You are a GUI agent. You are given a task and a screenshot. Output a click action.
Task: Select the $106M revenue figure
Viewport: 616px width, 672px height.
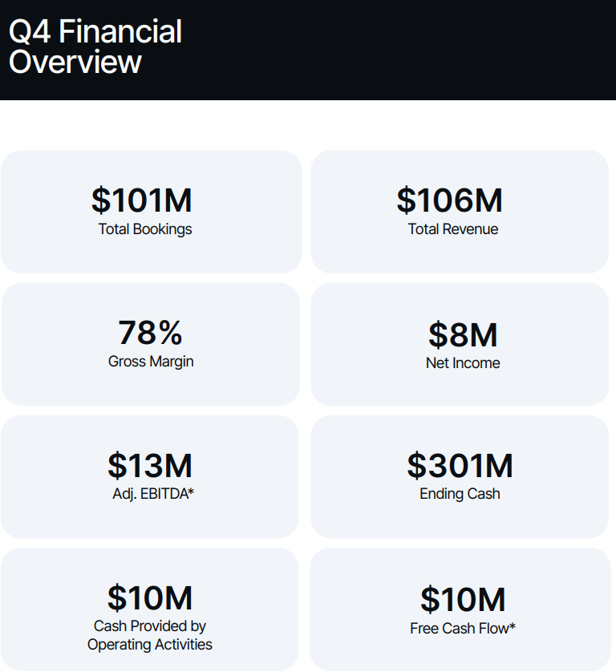(449, 200)
